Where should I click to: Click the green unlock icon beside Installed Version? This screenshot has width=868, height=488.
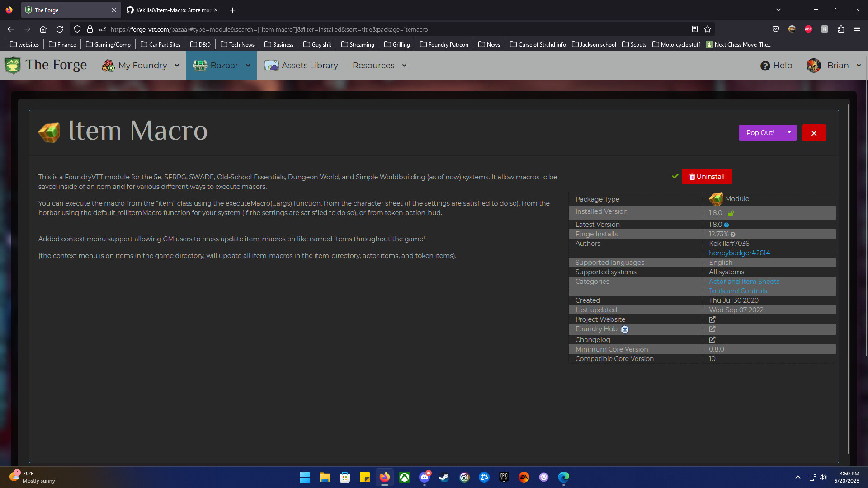pos(731,213)
